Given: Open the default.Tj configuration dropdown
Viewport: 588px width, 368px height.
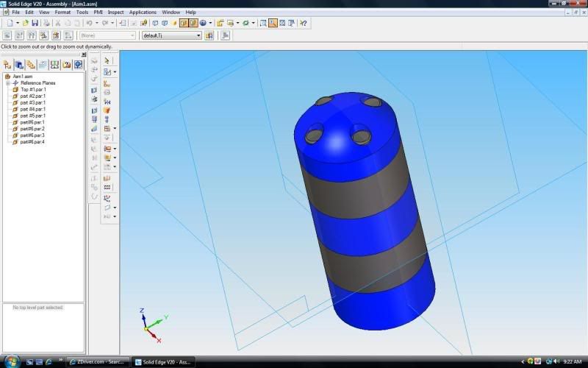Looking at the screenshot, I should tap(198, 35).
